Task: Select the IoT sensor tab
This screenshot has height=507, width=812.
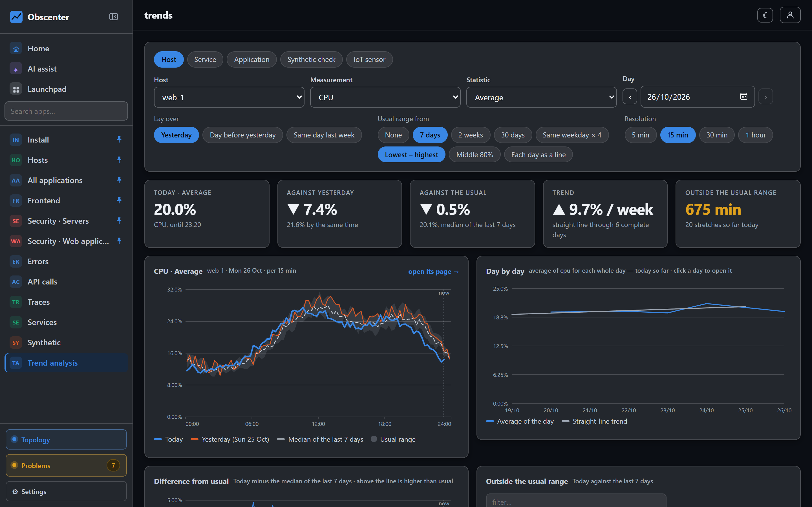Action: 369,59
